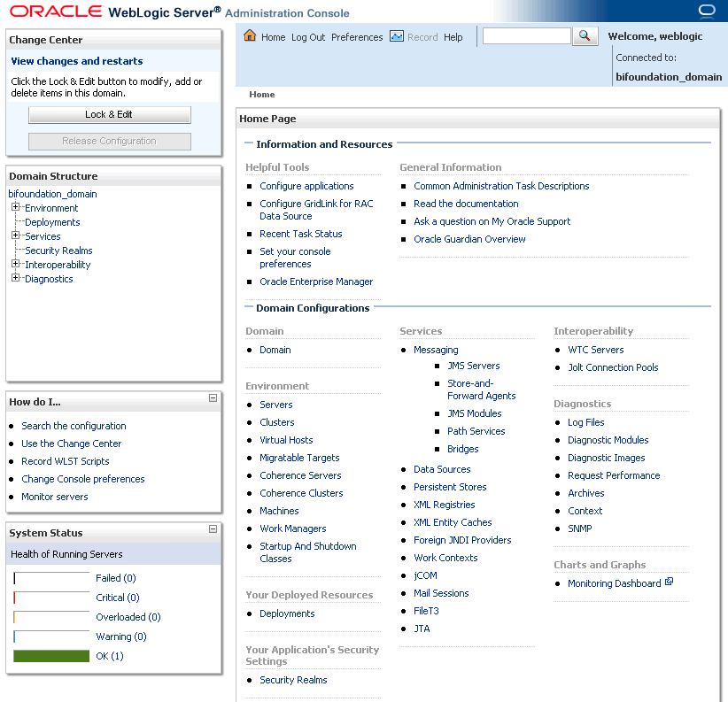Click the Lock & Edit button

tap(110, 114)
